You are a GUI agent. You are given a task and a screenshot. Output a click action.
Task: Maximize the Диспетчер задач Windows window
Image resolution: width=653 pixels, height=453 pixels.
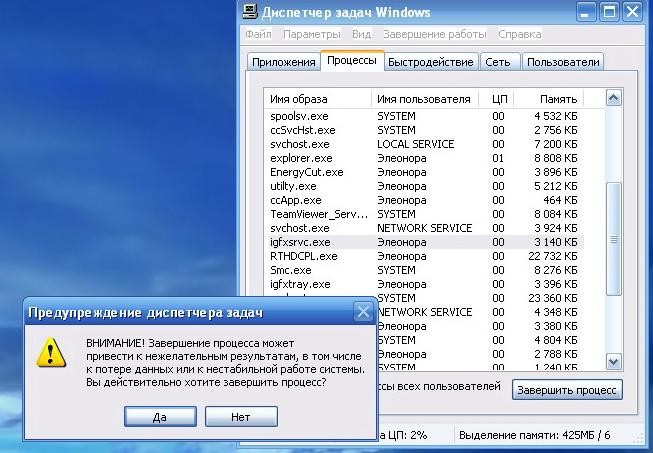point(609,12)
